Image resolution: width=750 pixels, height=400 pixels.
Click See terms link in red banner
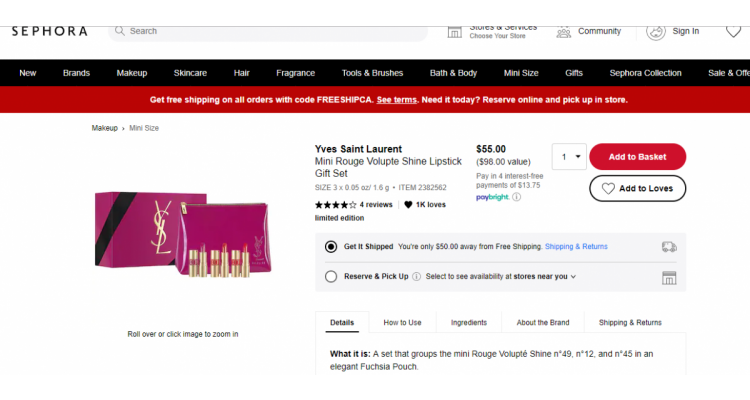point(397,100)
